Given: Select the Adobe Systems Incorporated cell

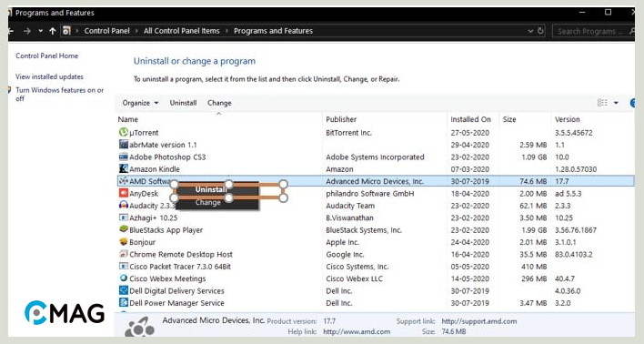Looking at the screenshot, I should pyautogui.click(x=375, y=157).
